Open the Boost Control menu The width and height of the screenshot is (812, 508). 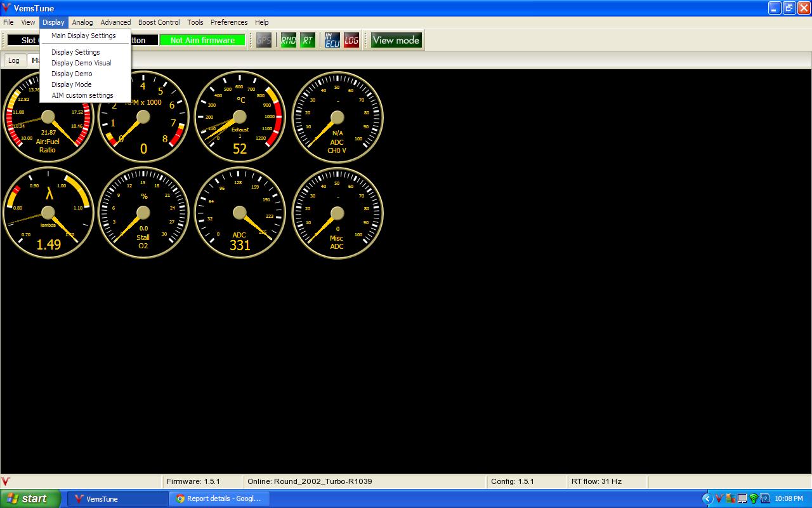pos(159,22)
